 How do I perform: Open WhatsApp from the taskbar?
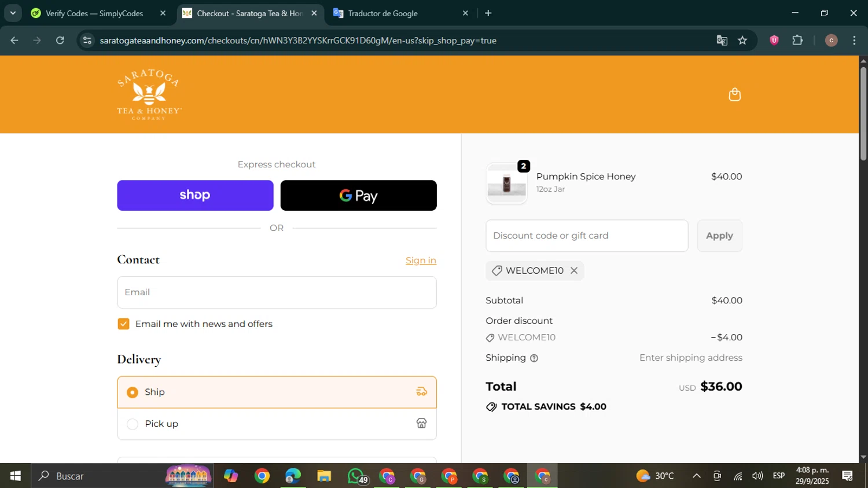355,476
